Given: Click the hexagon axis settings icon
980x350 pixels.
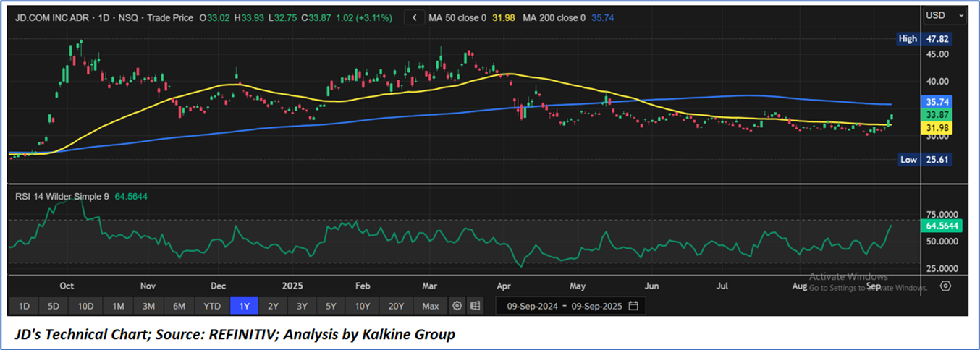Looking at the screenshot, I should (x=945, y=286).
